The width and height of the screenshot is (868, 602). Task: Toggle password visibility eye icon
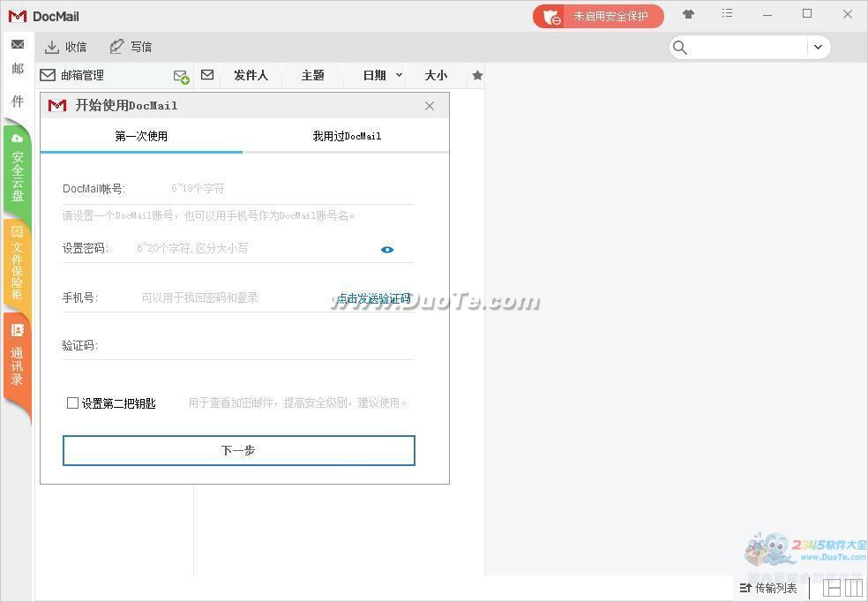(387, 250)
